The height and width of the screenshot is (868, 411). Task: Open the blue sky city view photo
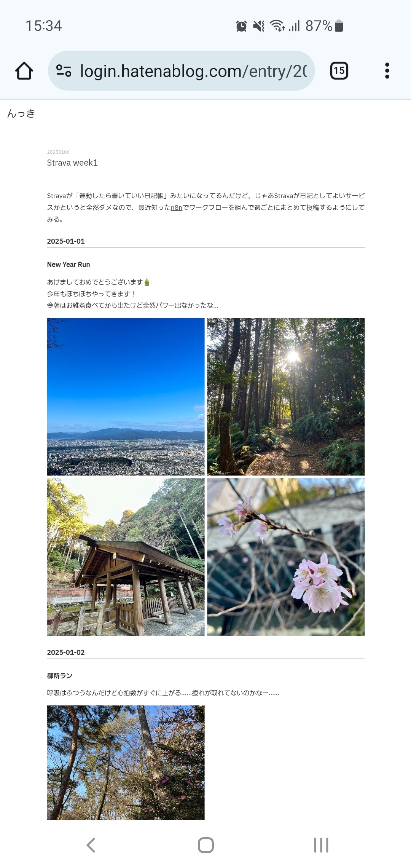click(x=126, y=397)
